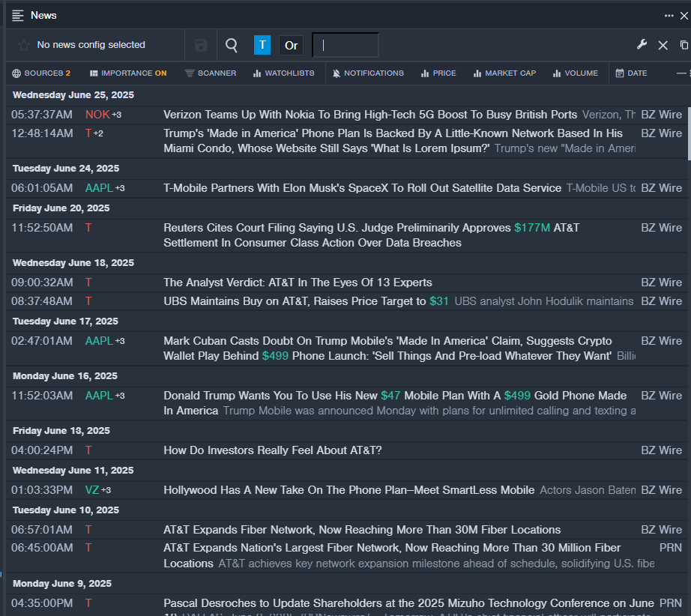Open the Notifications filter
The height and width of the screenshot is (616, 691).
368,73
